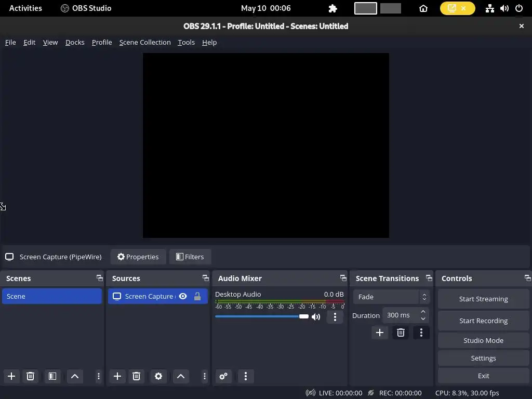Open Audio Mixer bottom options menu dots
532x399 pixels.
(246, 376)
